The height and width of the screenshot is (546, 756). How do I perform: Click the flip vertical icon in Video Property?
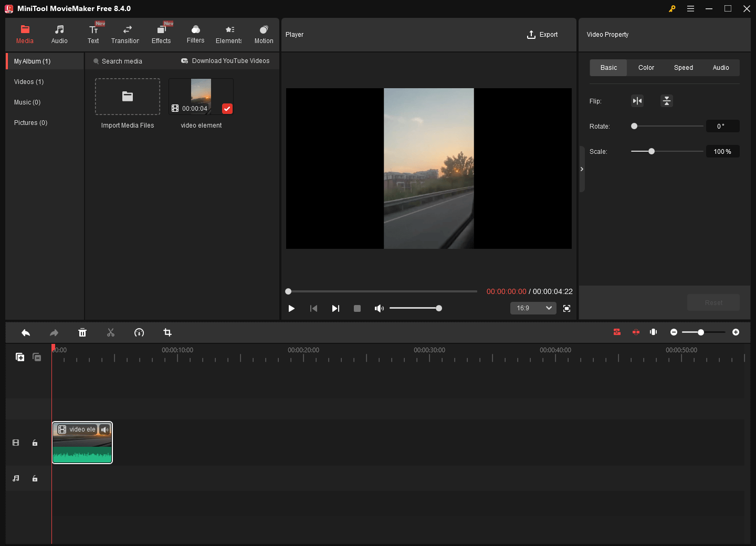pos(666,100)
